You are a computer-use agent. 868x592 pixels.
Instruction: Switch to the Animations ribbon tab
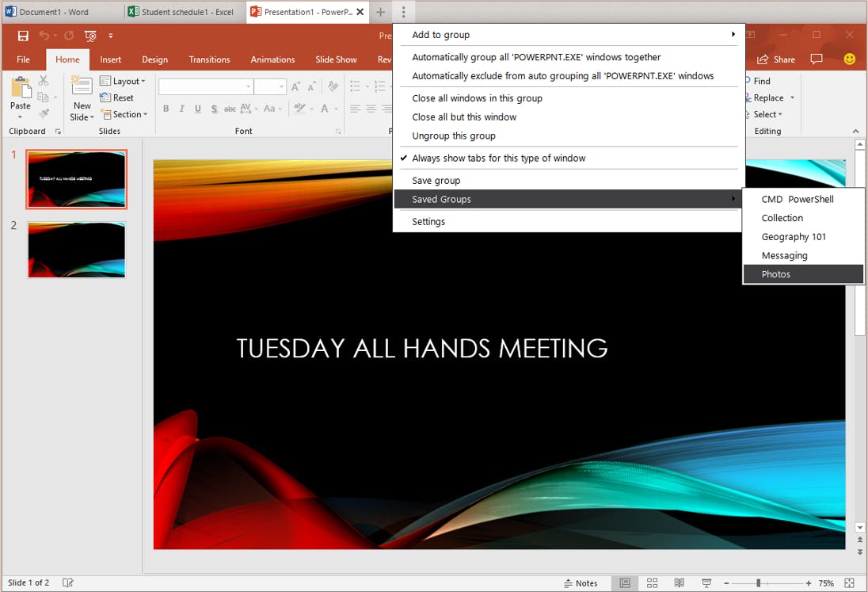[272, 59]
